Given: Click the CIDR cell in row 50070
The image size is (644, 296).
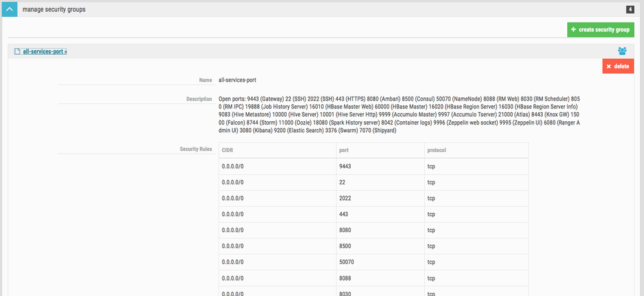Looking at the screenshot, I should pos(277,262).
